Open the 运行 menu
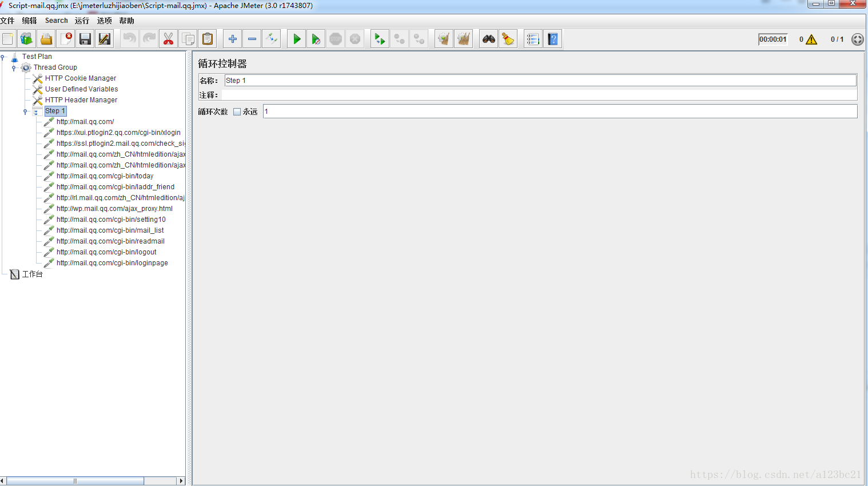The image size is (868, 486). coord(82,21)
